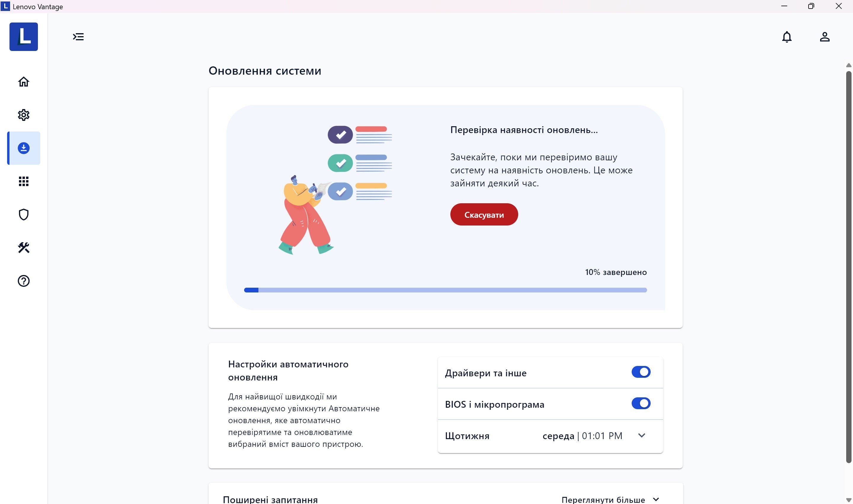Open the Settings panel icon
The height and width of the screenshot is (504, 853).
[24, 115]
